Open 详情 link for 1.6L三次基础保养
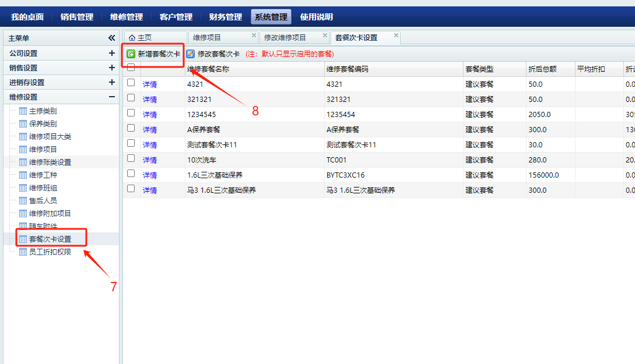This screenshot has width=635, height=364. click(150, 175)
